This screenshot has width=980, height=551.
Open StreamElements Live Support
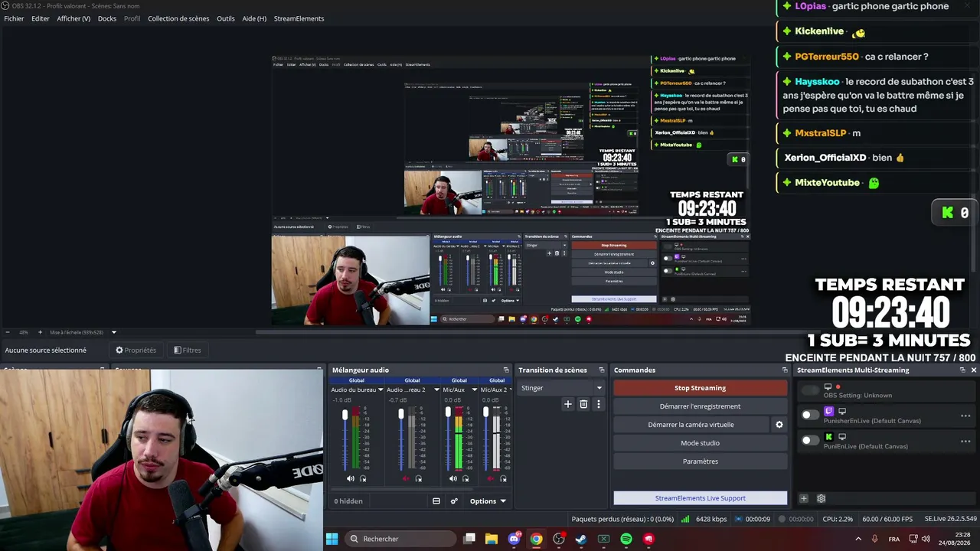[x=701, y=498]
